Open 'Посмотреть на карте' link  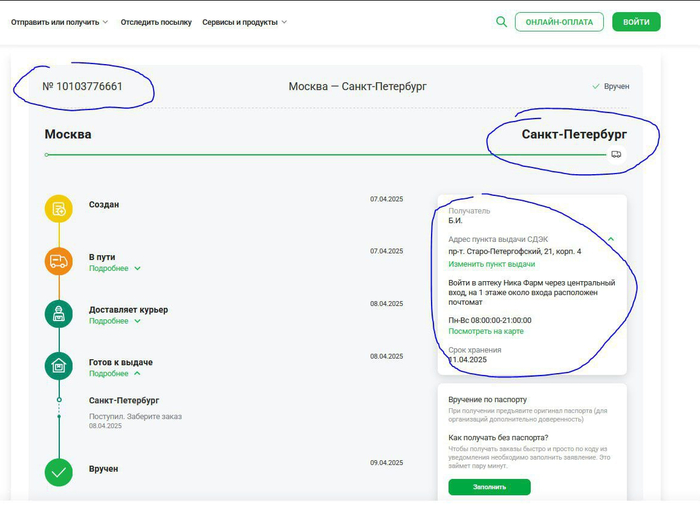[485, 331]
